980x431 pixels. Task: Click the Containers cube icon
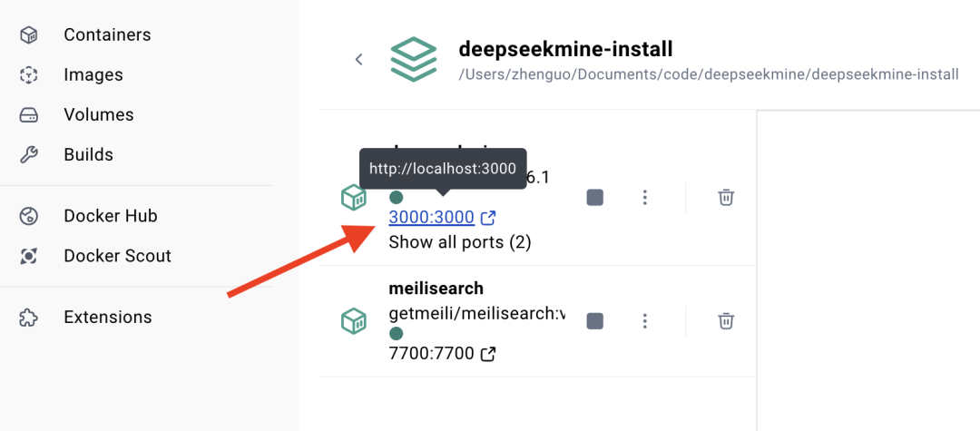[29, 35]
